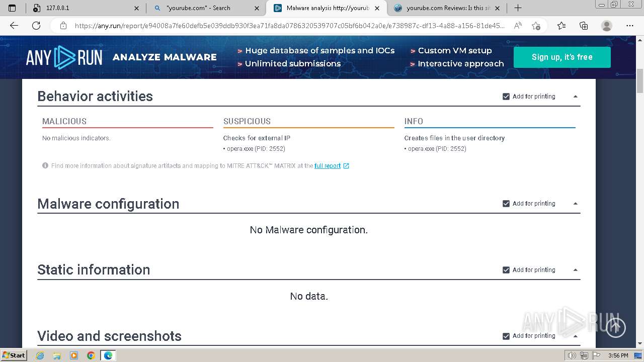644x362 pixels.
Task: Collapse the Malware configuration section
Action: click(x=576, y=204)
